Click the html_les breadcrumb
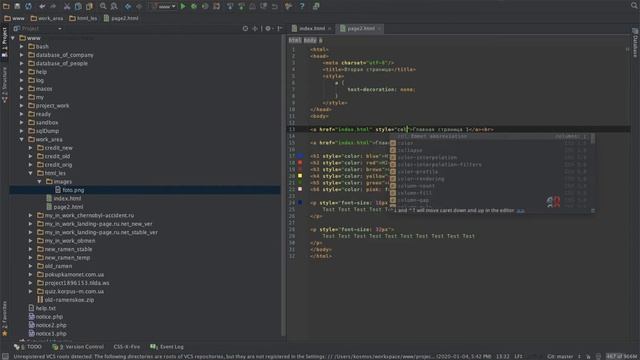The image size is (640, 360). coord(83,18)
